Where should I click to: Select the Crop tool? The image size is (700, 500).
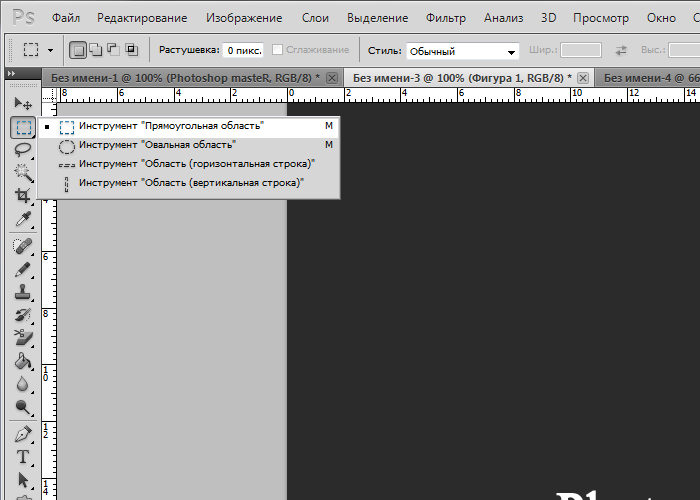pos(23,196)
